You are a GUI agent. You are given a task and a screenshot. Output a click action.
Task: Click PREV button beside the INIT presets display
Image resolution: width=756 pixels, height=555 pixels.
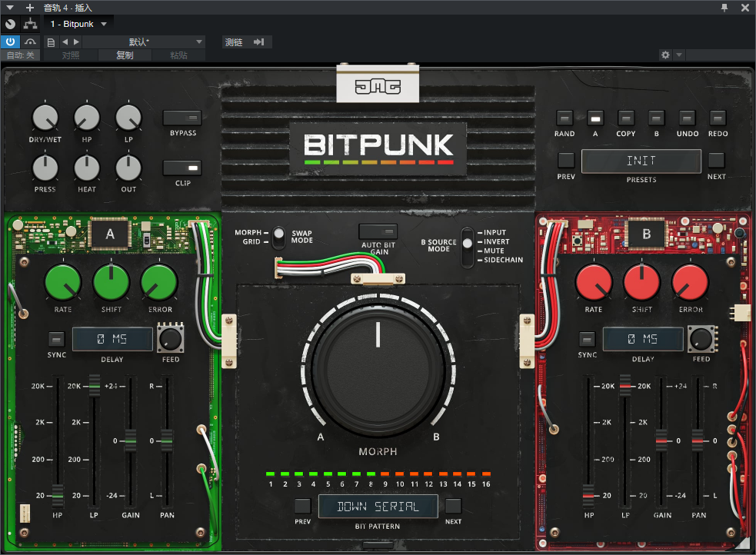(566, 160)
